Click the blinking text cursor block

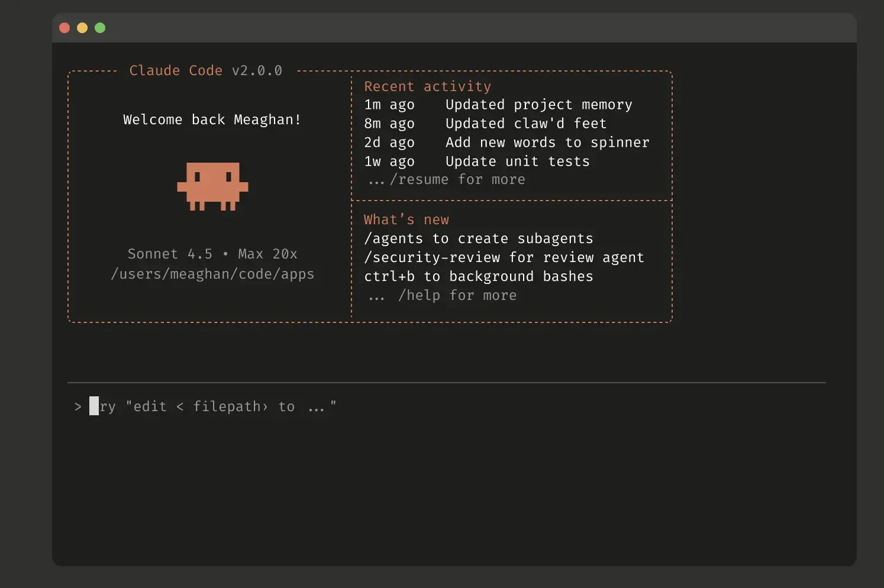94,406
